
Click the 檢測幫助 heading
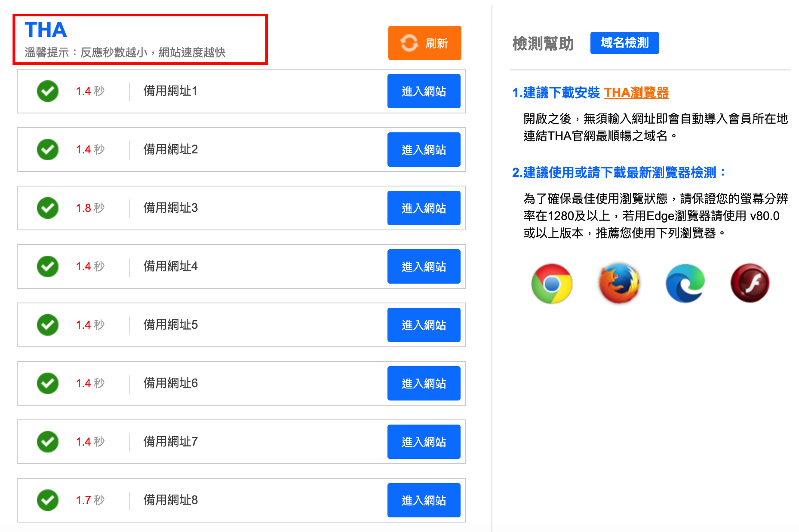pos(543,43)
